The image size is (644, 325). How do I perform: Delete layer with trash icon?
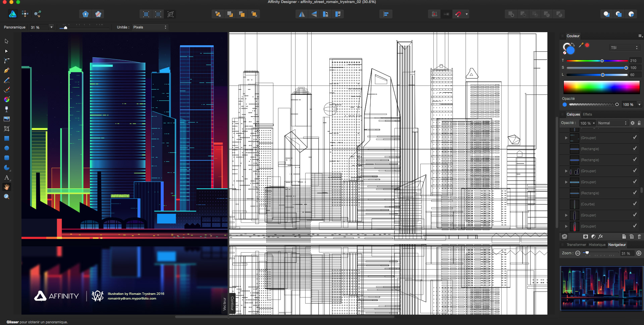[639, 237]
